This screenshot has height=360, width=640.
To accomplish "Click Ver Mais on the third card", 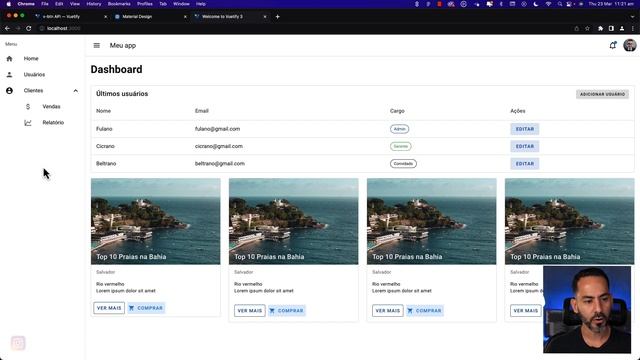I will [x=388, y=311].
